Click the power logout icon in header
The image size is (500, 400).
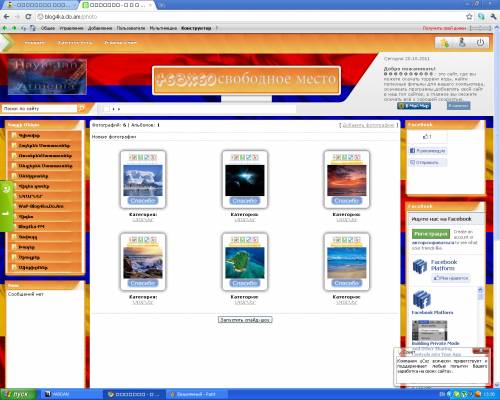click(x=480, y=43)
